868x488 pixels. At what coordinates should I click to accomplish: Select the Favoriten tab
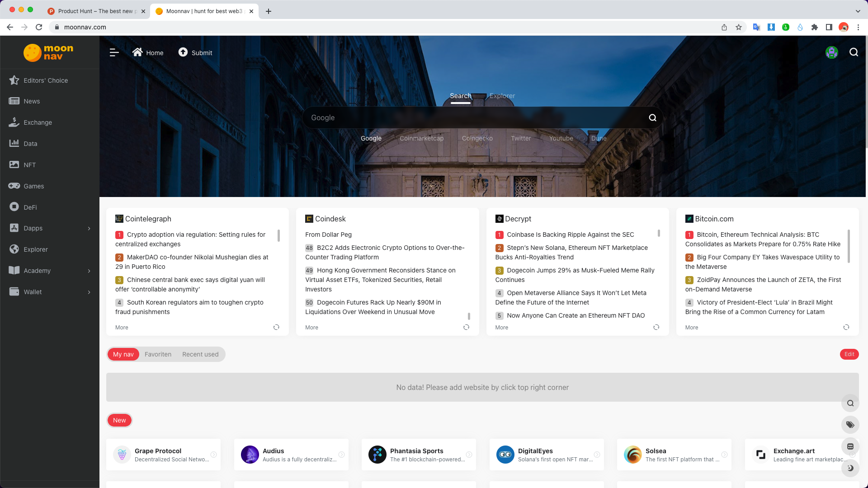(x=158, y=354)
